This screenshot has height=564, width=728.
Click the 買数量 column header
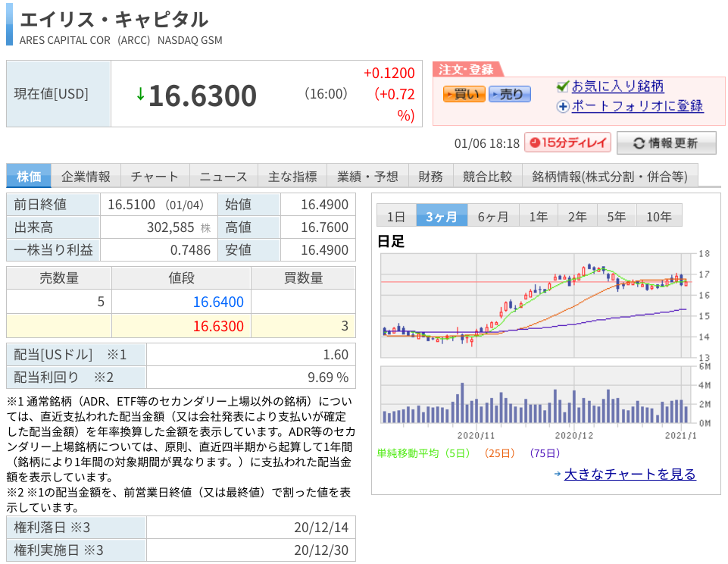(x=303, y=277)
